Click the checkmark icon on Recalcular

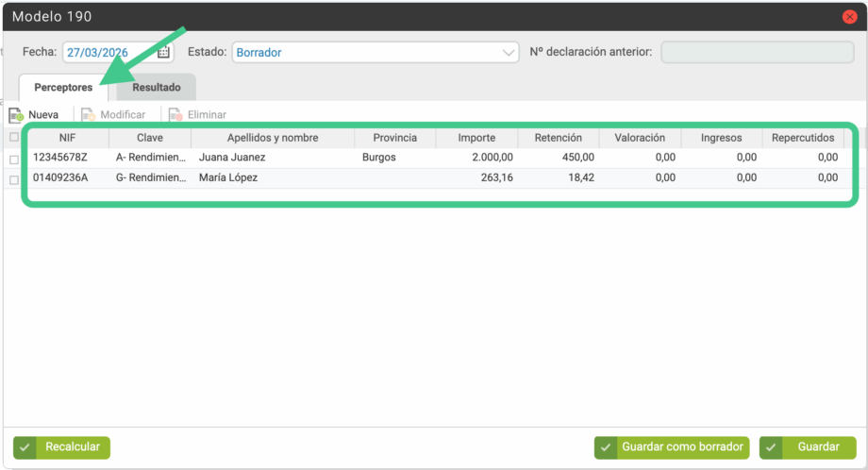point(25,447)
